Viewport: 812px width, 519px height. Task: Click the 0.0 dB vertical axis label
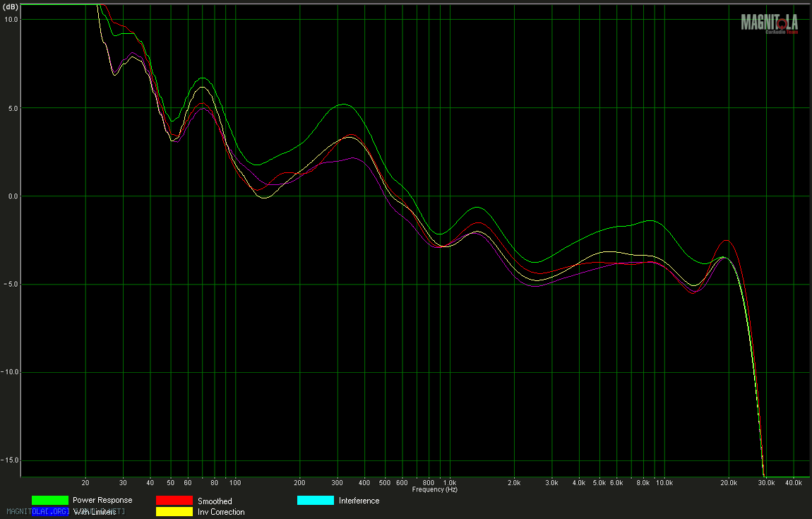click(x=11, y=196)
